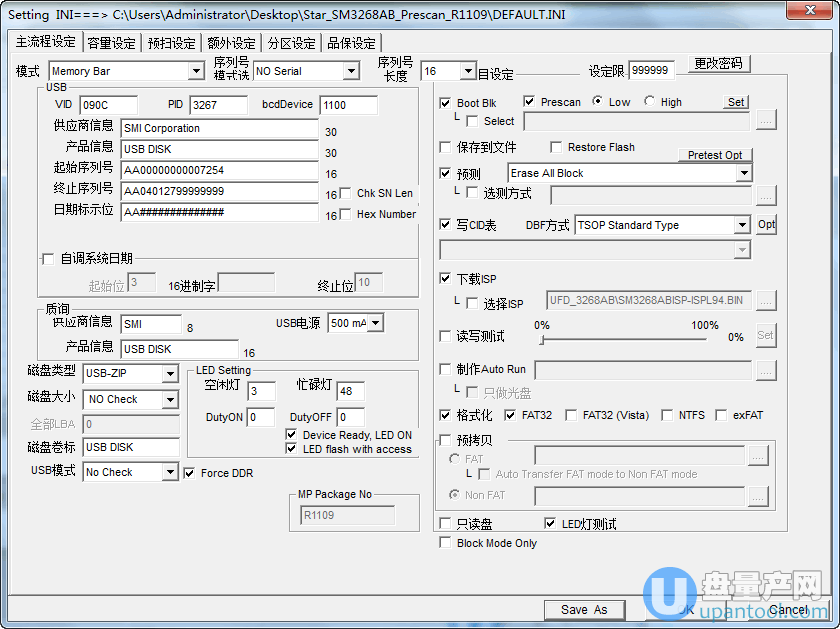Expand the TSOP Standard Type dropdown

[x=743, y=225]
